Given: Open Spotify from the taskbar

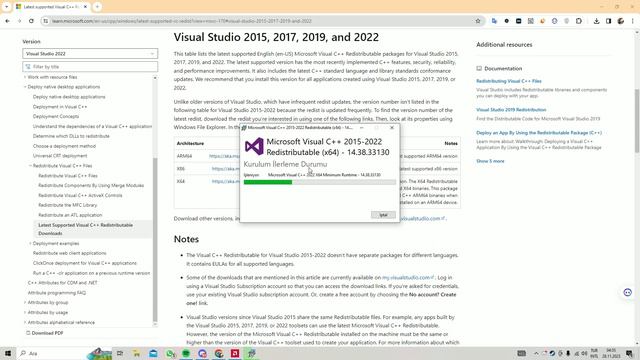Looking at the screenshot, I should click(186, 353).
